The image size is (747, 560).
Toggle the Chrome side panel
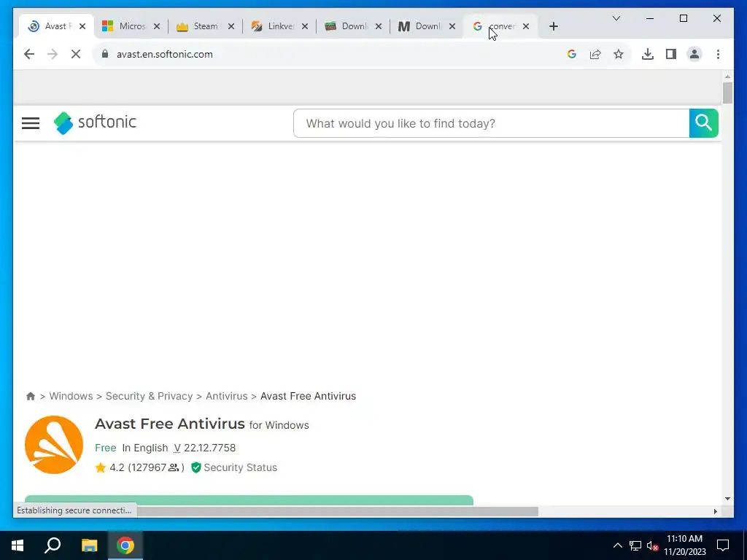[671, 54]
